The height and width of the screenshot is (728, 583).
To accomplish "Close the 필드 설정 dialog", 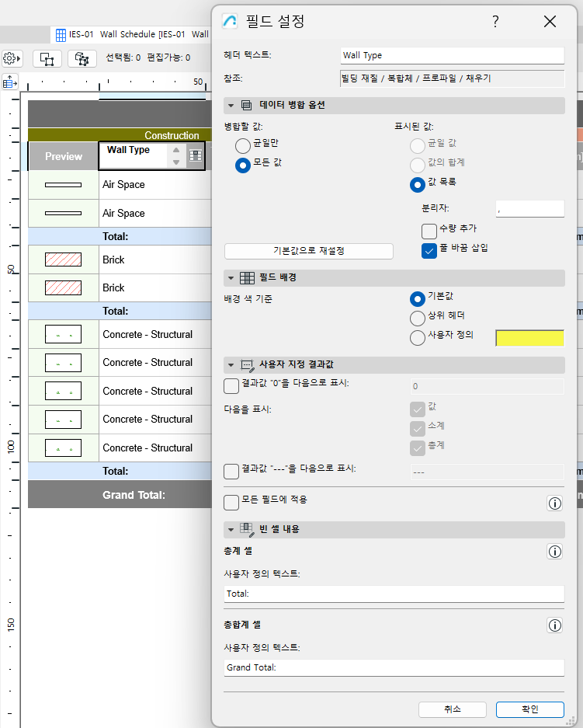I will [550, 21].
